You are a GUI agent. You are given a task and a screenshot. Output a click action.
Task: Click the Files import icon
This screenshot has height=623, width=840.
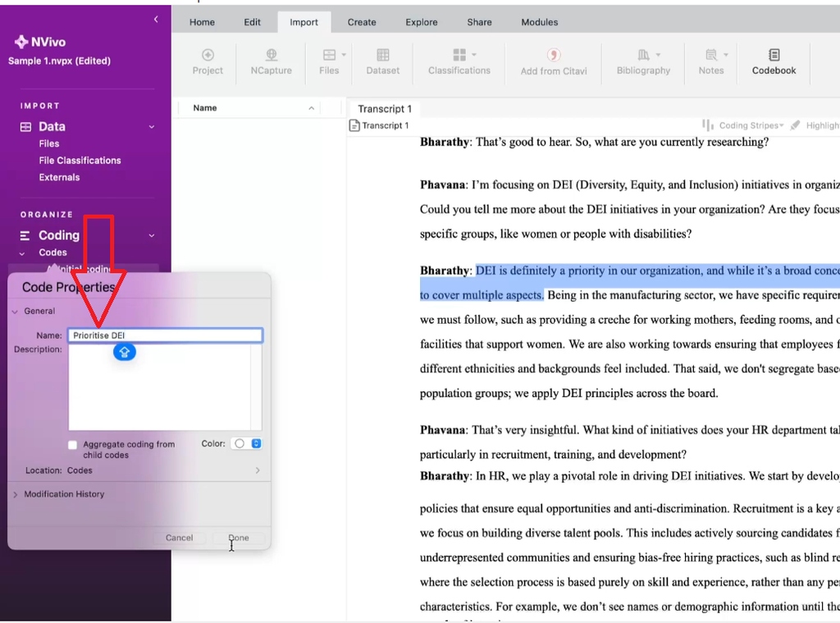[x=329, y=55]
